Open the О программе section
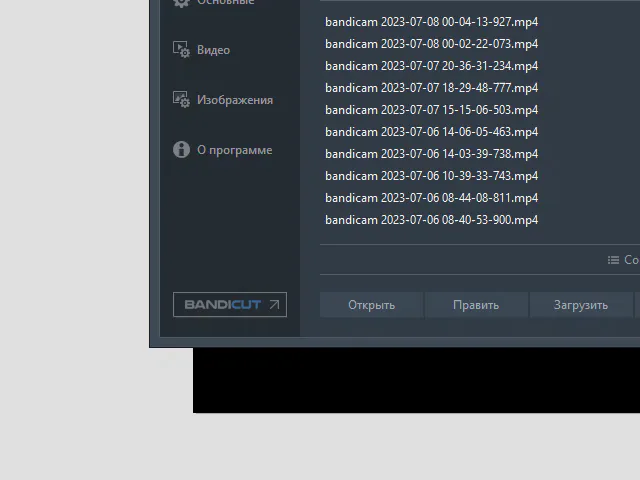The image size is (640, 480). click(235, 150)
